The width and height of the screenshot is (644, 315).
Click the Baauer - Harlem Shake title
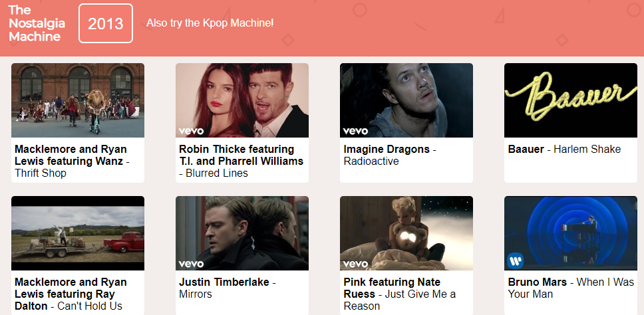click(x=564, y=150)
